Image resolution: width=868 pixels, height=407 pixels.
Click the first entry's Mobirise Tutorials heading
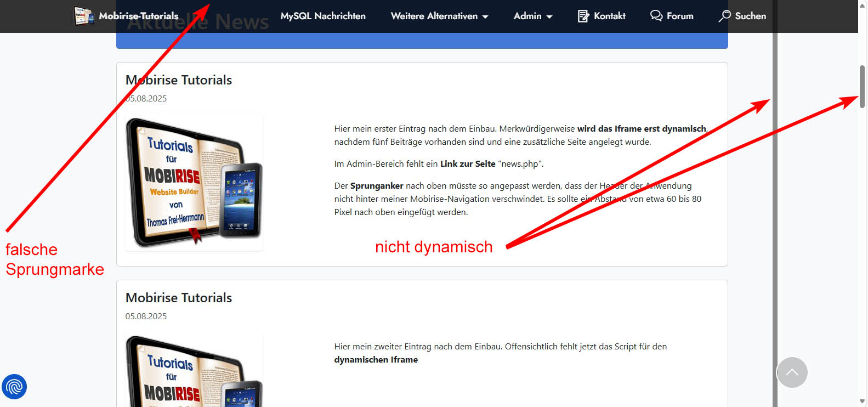click(x=179, y=80)
